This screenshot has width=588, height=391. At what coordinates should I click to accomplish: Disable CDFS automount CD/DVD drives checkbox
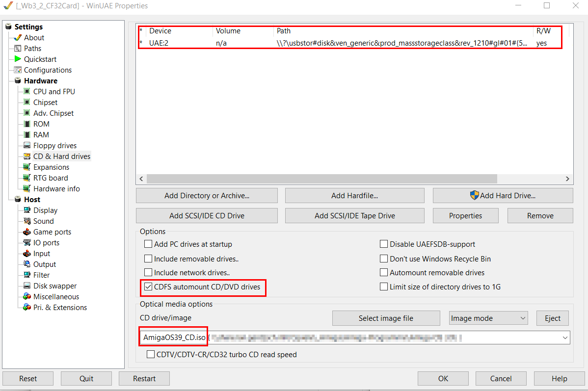[148, 287]
